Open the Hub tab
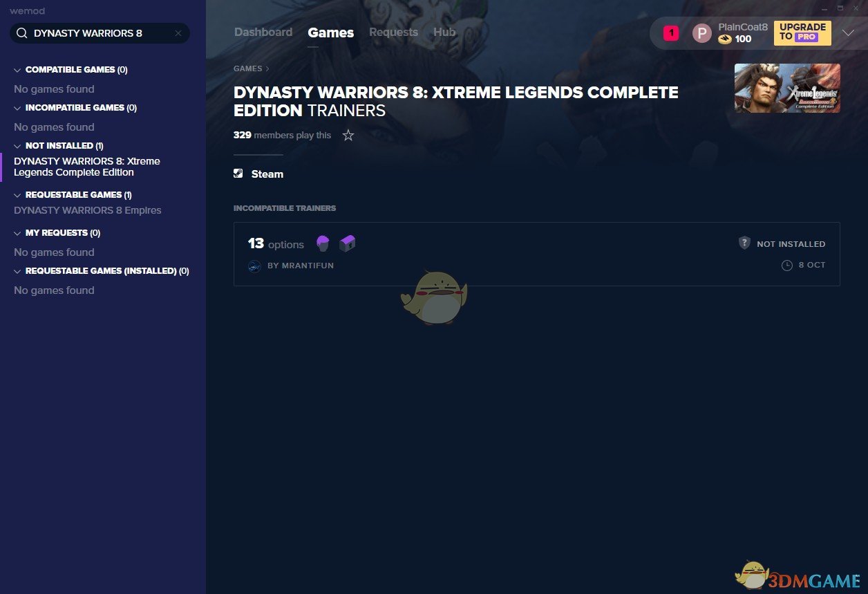The width and height of the screenshot is (868, 594). pos(444,32)
